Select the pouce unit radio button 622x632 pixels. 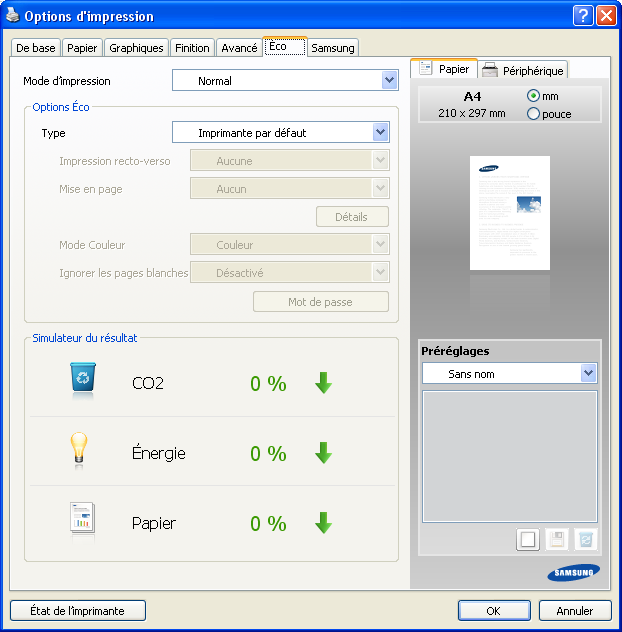(533, 114)
